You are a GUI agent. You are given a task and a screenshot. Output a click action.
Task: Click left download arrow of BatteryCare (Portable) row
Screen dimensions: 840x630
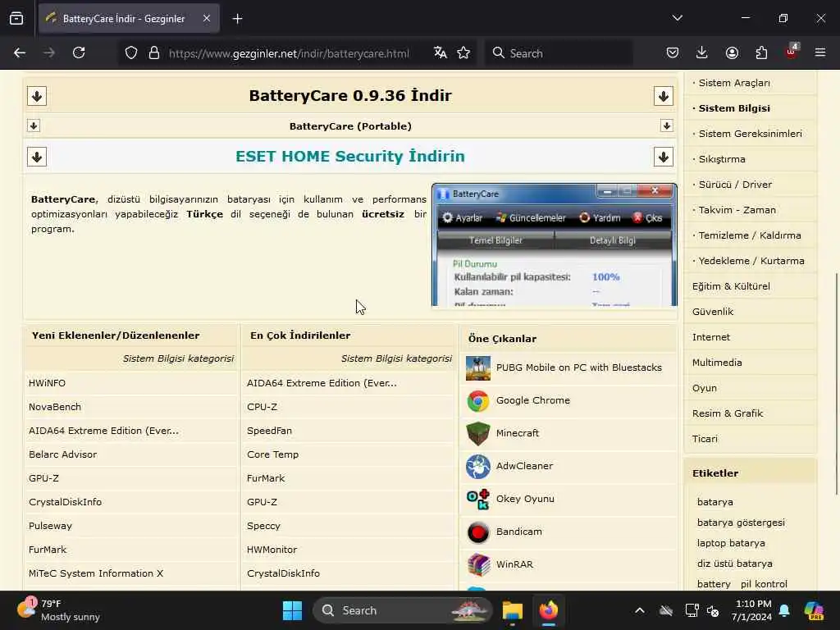pos(34,126)
